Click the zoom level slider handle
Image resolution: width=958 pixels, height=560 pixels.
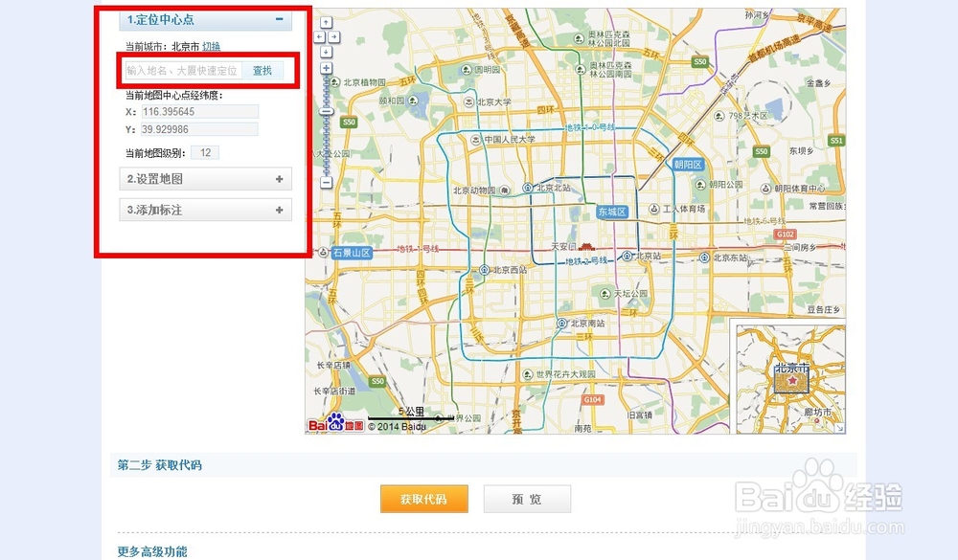point(327,112)
